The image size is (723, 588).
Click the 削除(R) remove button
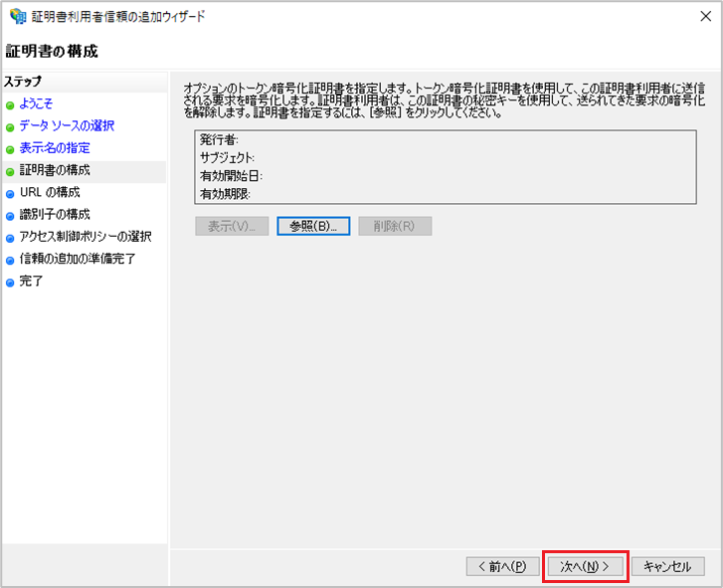[x=395, y=226]
